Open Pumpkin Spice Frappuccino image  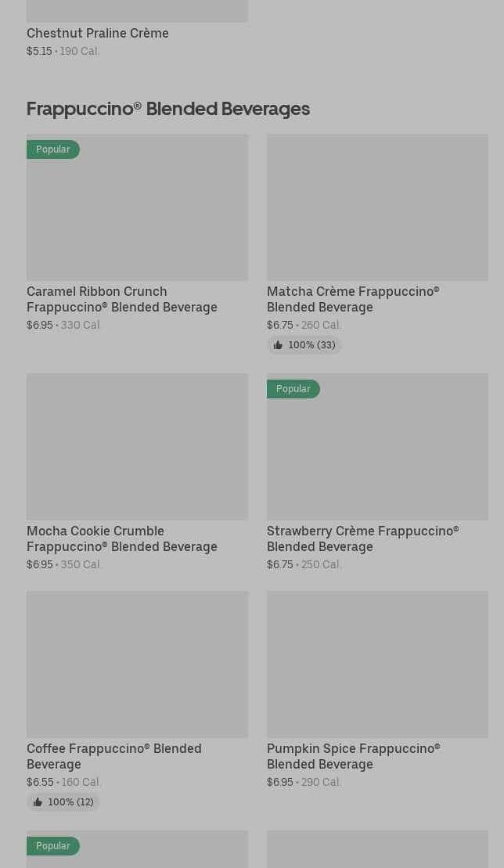click(377, 665)
